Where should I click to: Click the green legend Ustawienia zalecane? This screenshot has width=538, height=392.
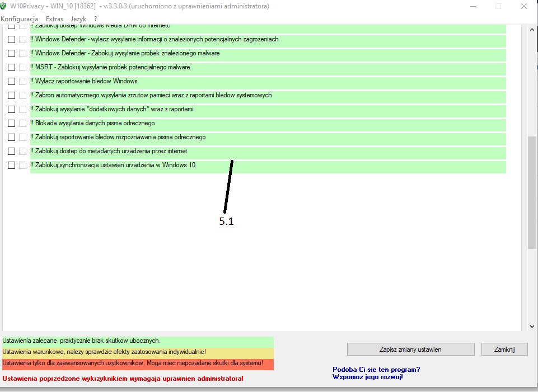pos(138,341)
